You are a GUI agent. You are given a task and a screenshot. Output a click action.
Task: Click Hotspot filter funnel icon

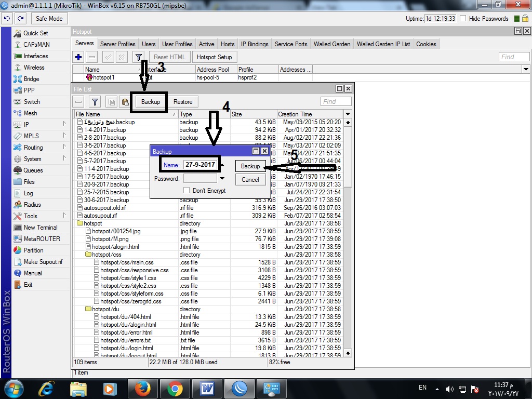pos(138,57)
